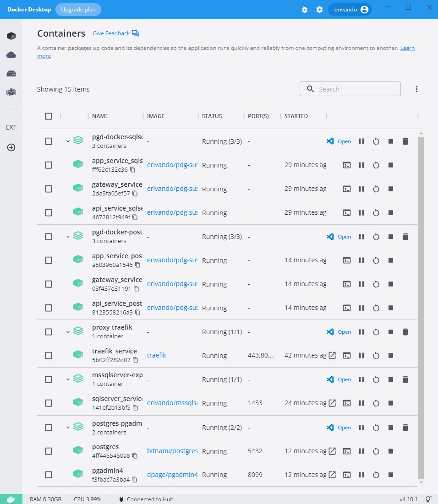Open traefik_service in browser
The image size is (438, 504).
coord(332,356)
